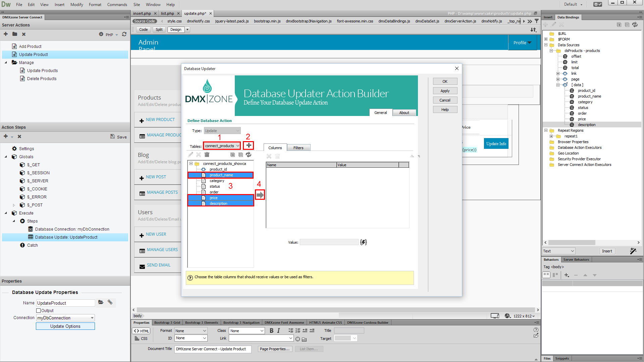Click the Data Bindings horizontal scrollbar
644x362 pixels.
(x=572, y=242)
